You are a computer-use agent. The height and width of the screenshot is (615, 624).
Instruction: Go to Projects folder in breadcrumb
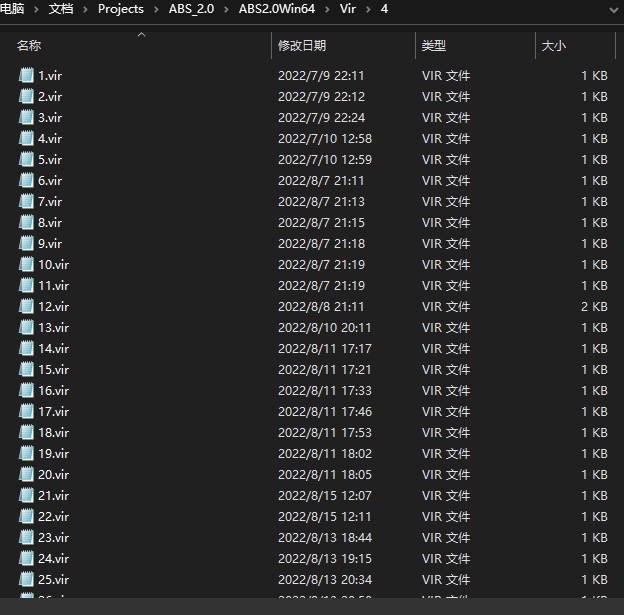click(121, 9)
